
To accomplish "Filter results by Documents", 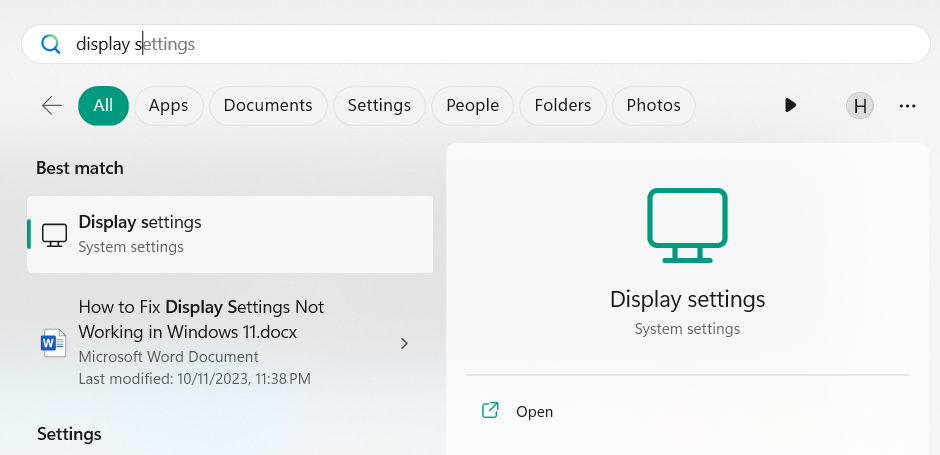I will 268,105.
